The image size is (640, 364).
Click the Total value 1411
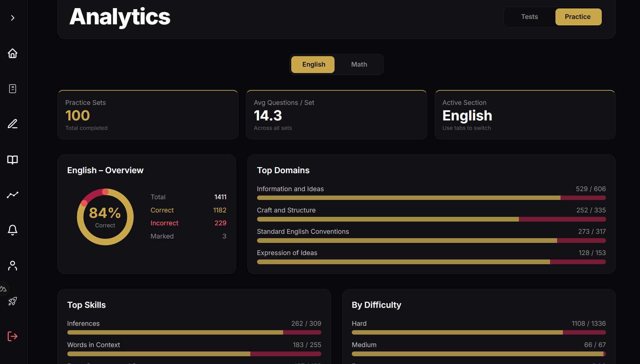point(220,197)
